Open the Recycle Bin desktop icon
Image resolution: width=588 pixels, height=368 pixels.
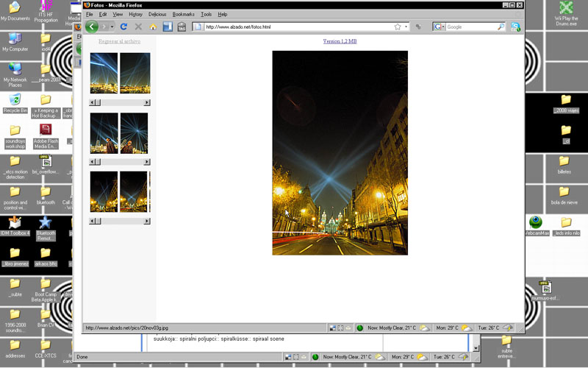[15, 100]
